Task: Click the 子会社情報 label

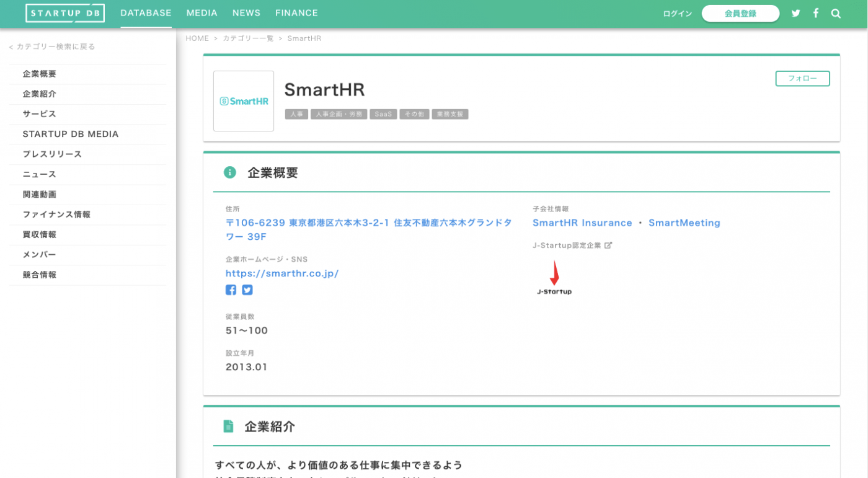Action: tap(551, 209)
